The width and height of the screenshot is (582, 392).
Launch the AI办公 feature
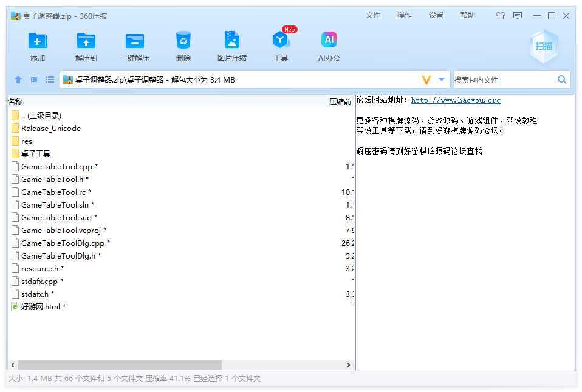pyautogui.click(x=329, y=41)
